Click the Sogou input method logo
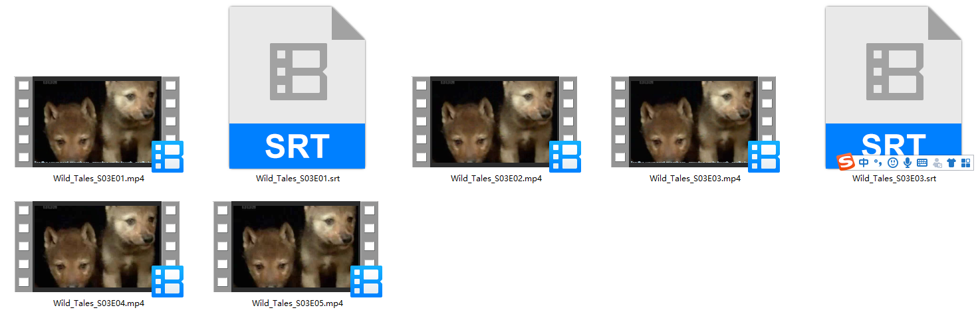This screenshot has width=980, height=324. [x=845, y=163]
